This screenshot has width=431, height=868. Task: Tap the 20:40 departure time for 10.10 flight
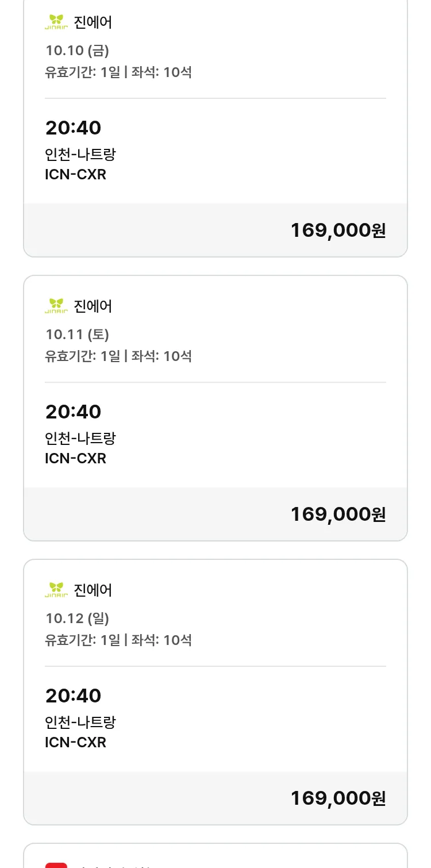(x=73, y=128)
